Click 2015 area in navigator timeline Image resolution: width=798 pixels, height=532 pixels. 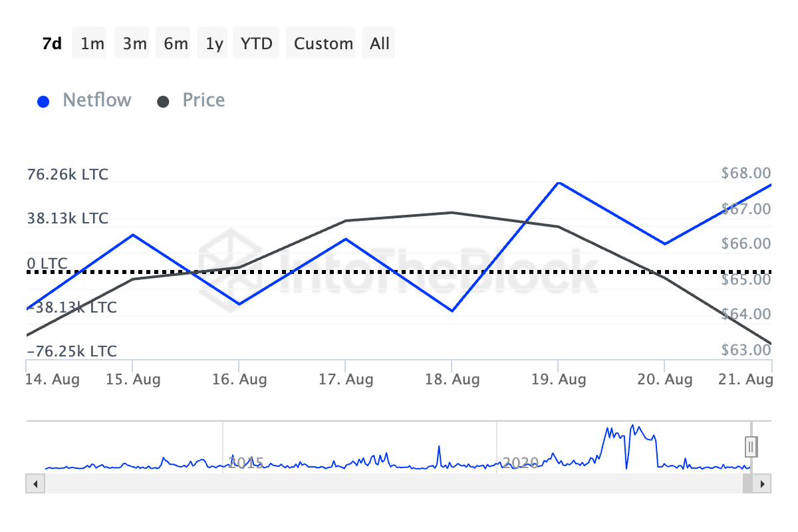click(x=246, y=462)
